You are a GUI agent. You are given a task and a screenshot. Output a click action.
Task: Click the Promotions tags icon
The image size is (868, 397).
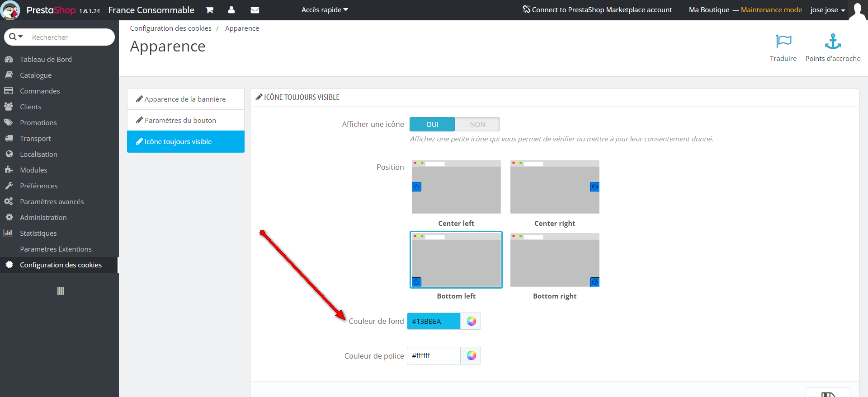9,122
